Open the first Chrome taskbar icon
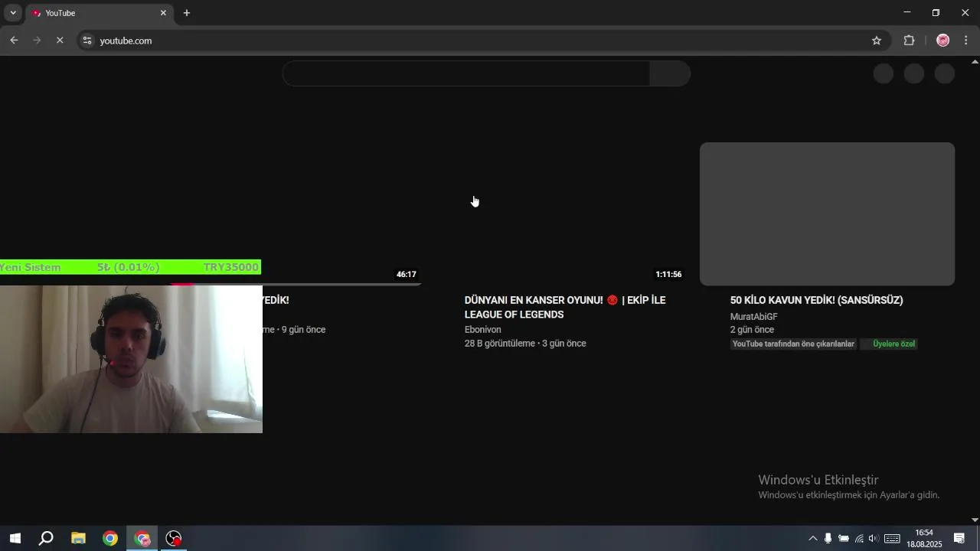 point(110,539)
